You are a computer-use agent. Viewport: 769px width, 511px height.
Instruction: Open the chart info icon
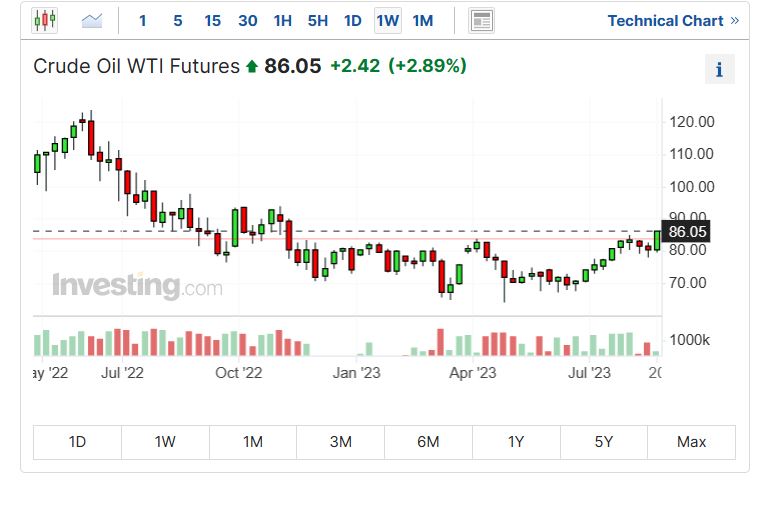pos(719,69)
